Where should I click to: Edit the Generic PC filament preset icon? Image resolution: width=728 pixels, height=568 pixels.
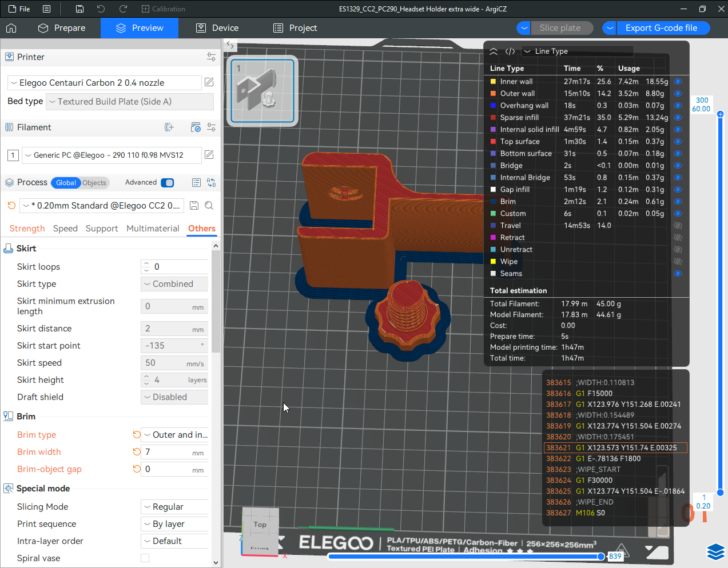(x=209, y=155)
